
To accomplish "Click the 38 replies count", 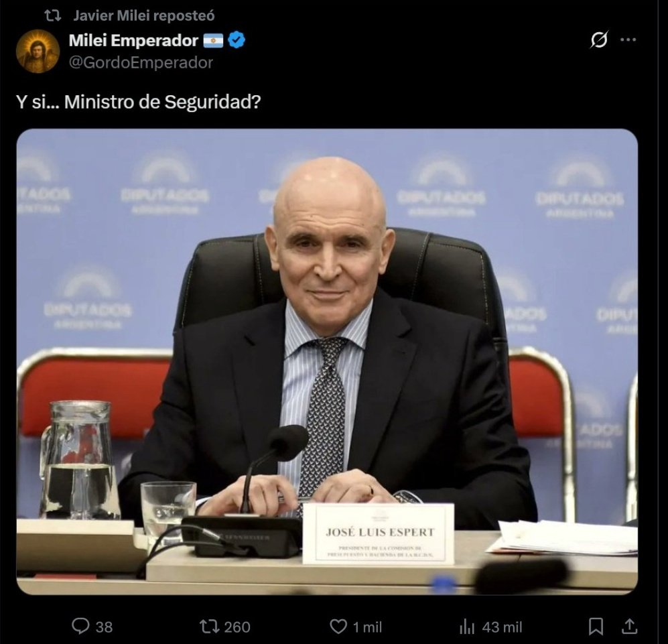I will click(x=104, y=627).
